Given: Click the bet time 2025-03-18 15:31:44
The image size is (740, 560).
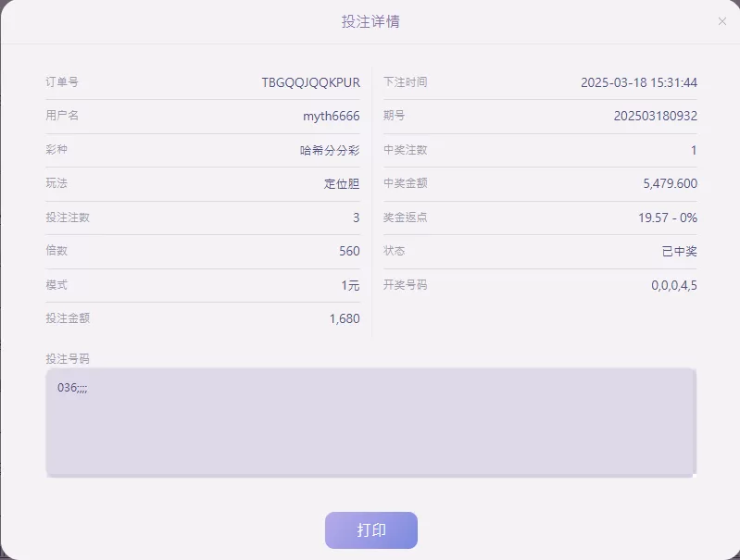Looking at the screenshot, I should click(639, 82).
